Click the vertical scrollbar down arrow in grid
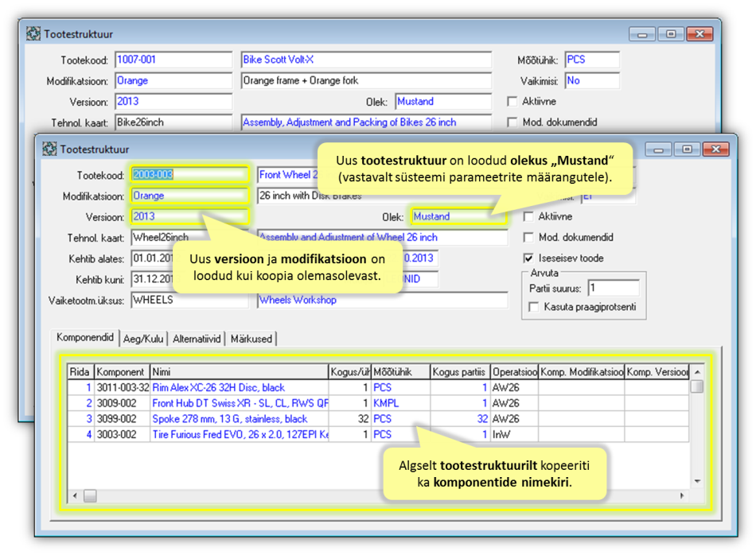This screenshot has width=756, height=555. (x=696, y=481)
